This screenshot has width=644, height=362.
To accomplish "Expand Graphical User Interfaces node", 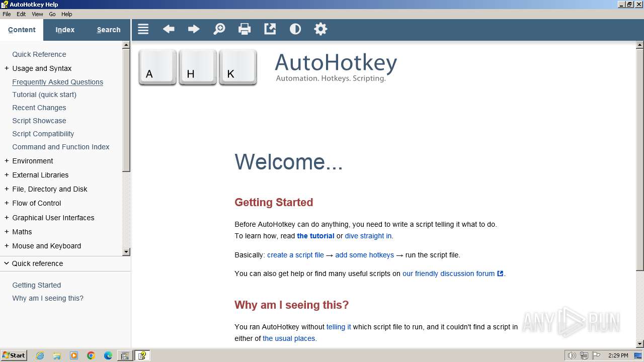I will 7,218.
